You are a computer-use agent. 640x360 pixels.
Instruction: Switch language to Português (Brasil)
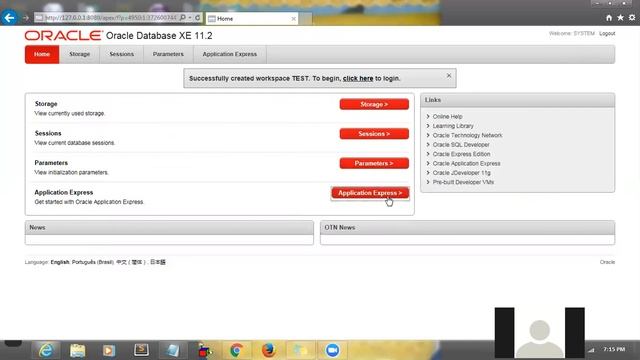pos(93,262)
